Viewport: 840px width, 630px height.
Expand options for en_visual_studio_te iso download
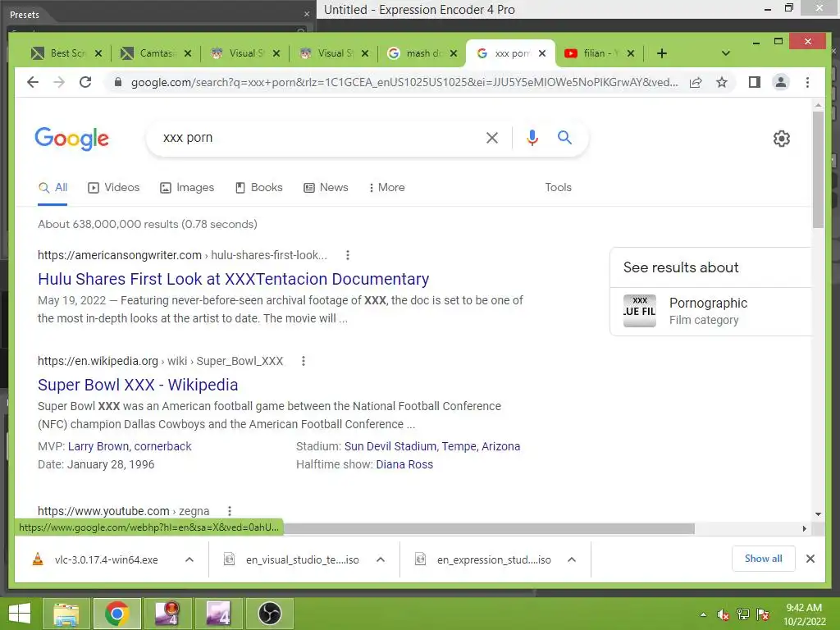381,559
